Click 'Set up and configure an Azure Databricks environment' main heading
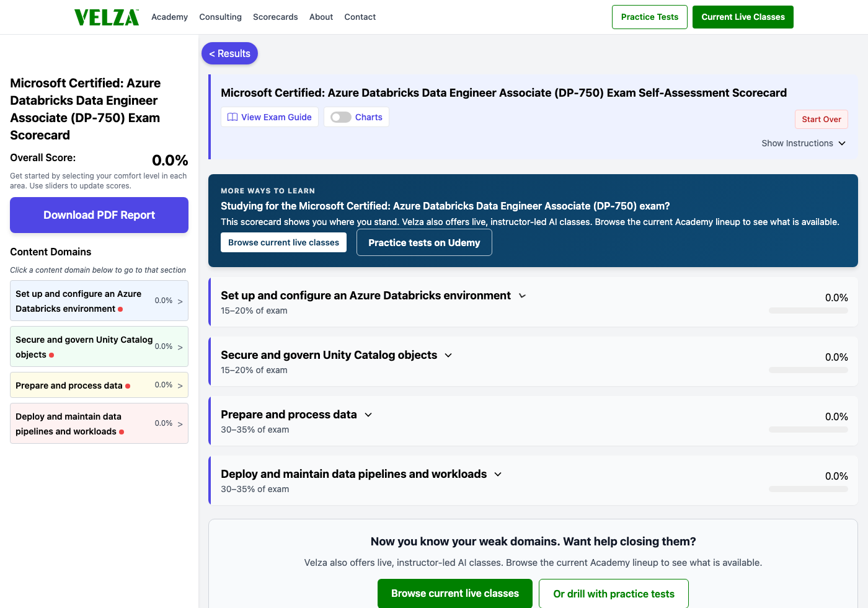This screenshot has height=608, width=868. pos(366,296)
